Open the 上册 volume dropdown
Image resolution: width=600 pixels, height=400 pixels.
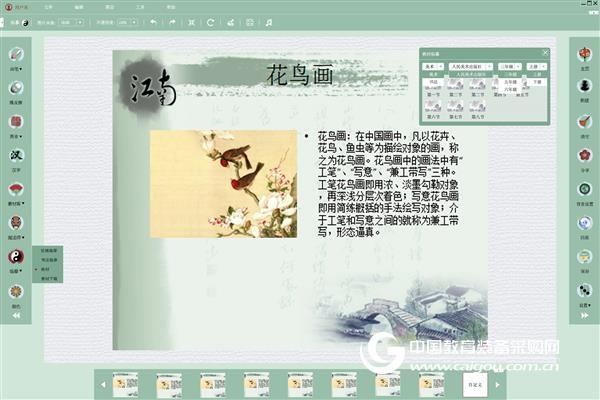536,67
